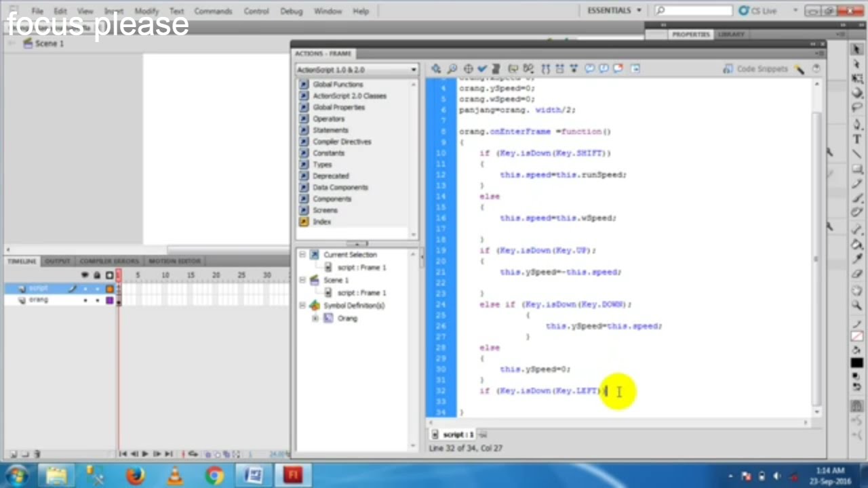This screenshot has width=868, height=488.
Task: Select the Free Transform tool
Action: click(857, 79)
